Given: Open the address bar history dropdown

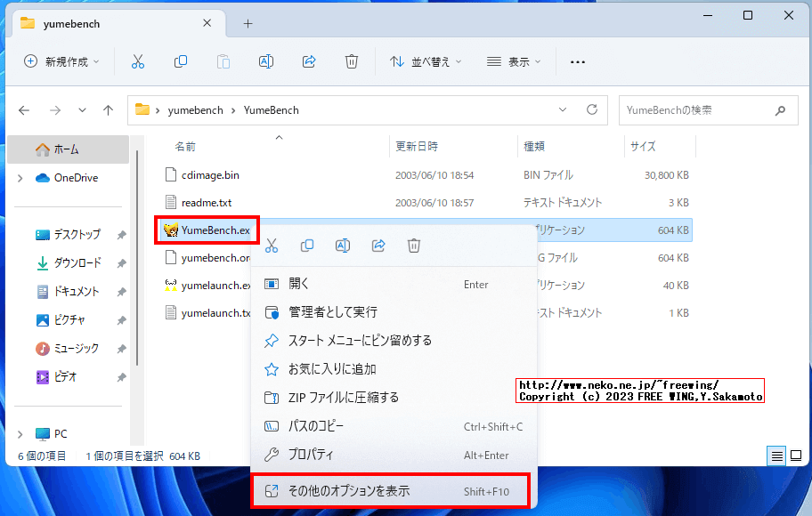Looking at the screenshot, I should [x=563, y=109].
